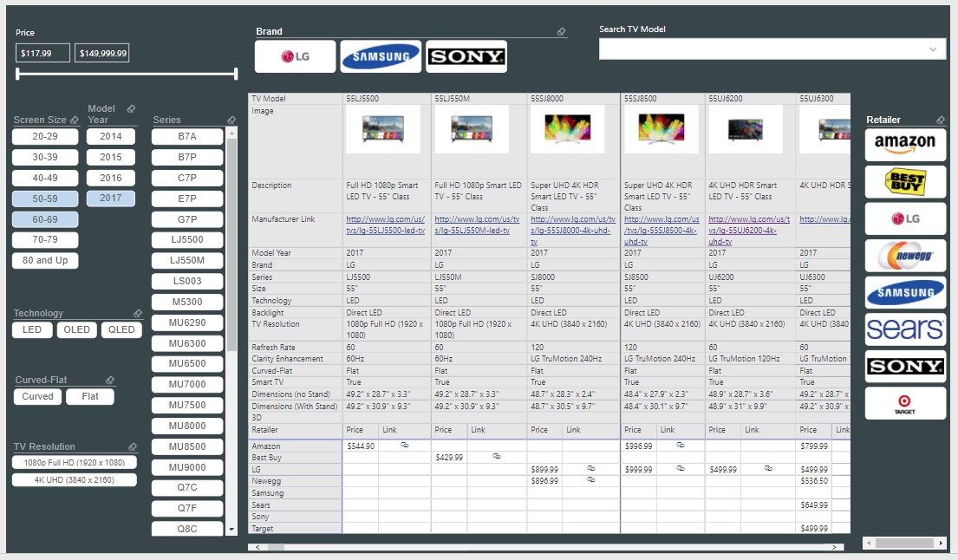
Task: Clear the Retailer slicer eraser icon
Action: pos(941,120)
